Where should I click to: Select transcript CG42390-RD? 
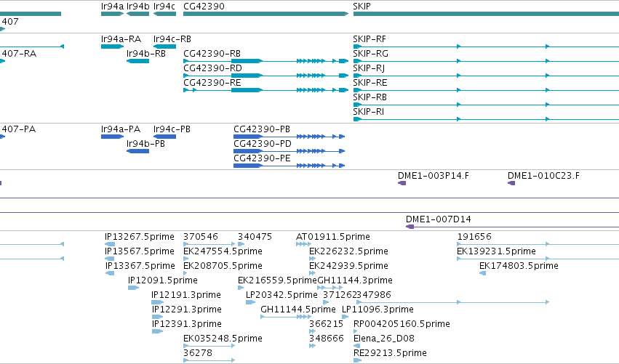pos(265,76)
